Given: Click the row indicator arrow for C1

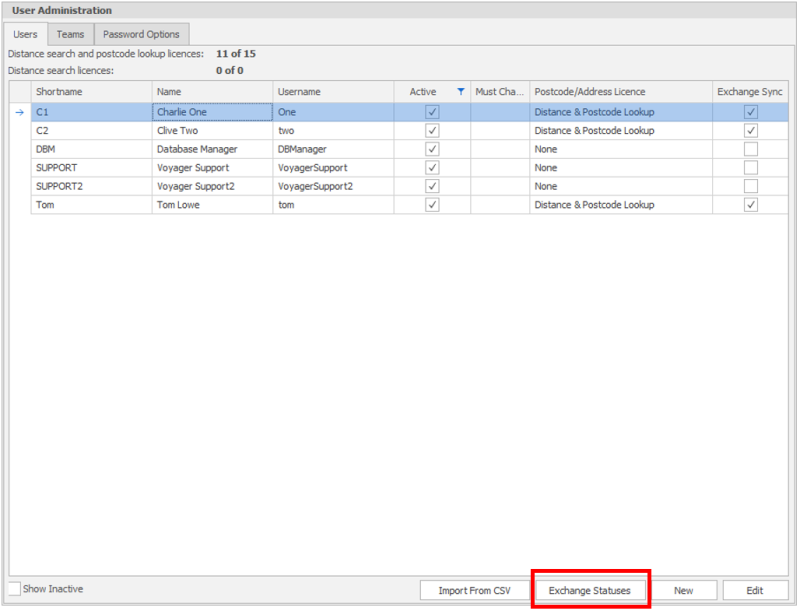Looking at the screenshot, I should [19, 112].
